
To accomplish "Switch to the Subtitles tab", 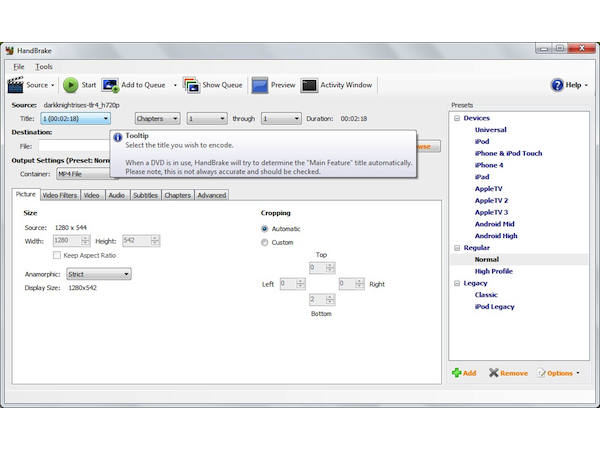I will 145,195.
